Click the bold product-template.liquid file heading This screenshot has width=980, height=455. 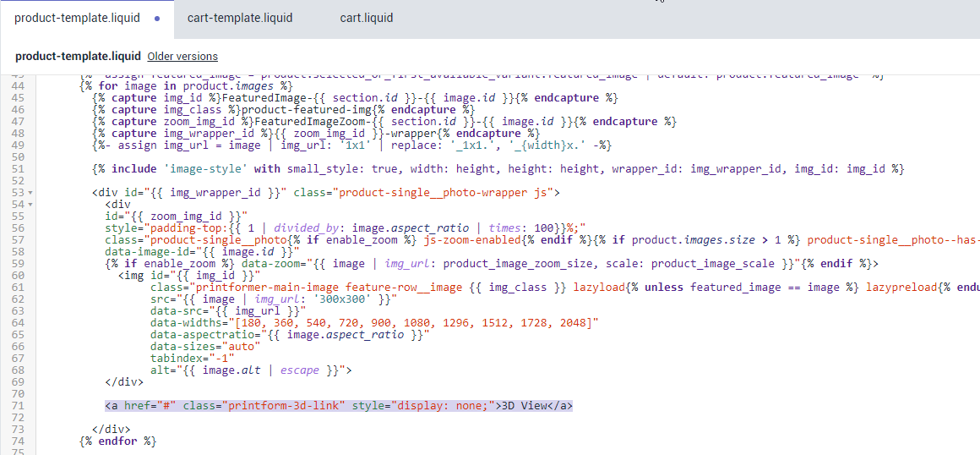(x=78, y=57)
